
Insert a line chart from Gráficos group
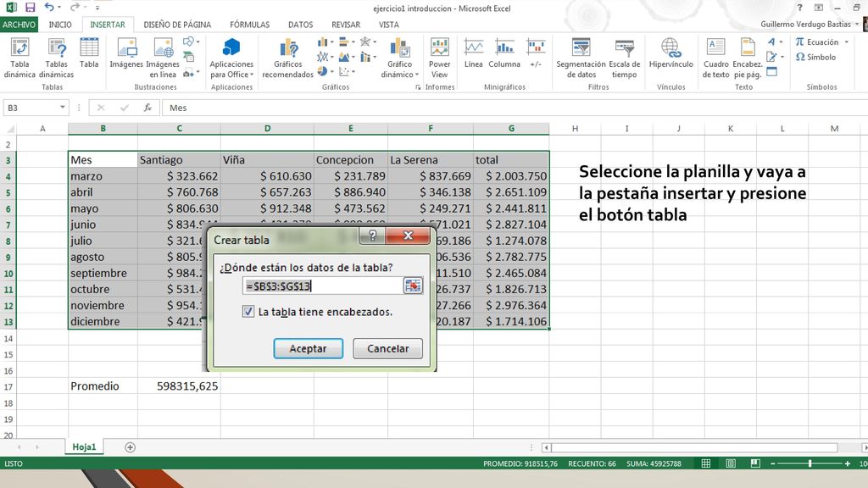coord(323,57)
